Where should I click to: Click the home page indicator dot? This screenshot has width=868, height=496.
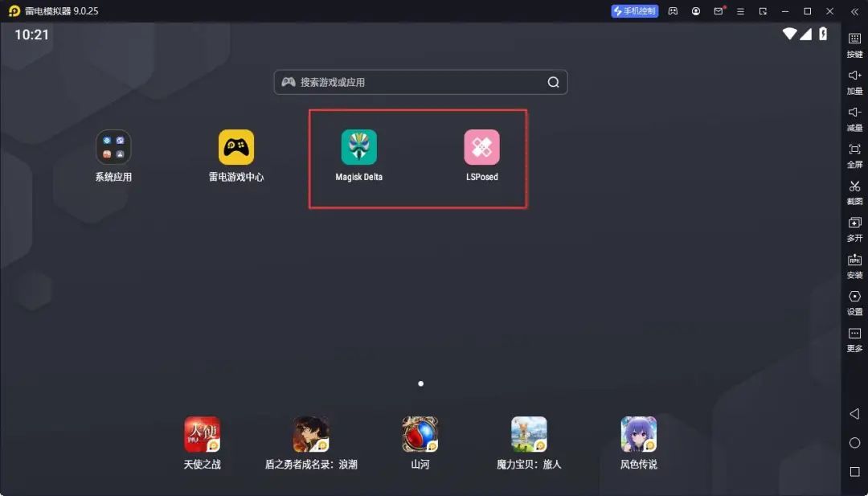point(420,383)
